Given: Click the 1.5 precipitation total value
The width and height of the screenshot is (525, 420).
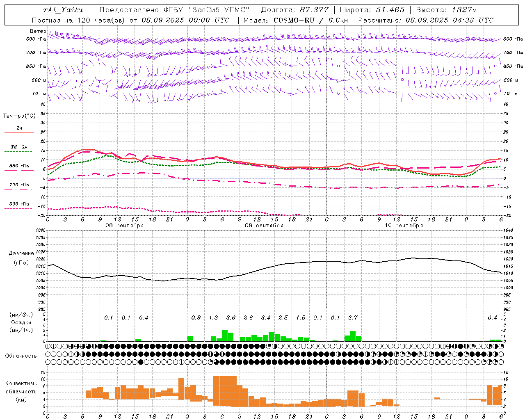Looking at the screenshot, I should [300, 317].
